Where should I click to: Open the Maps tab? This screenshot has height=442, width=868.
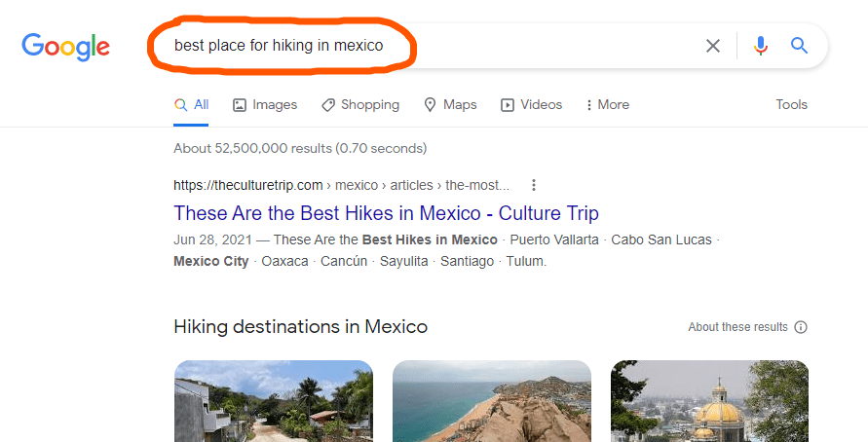[450, 104]
